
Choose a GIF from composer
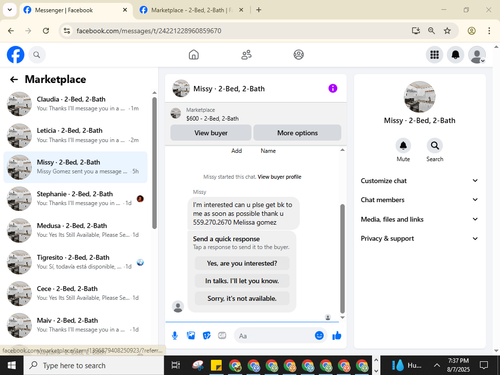coord(222,336)
